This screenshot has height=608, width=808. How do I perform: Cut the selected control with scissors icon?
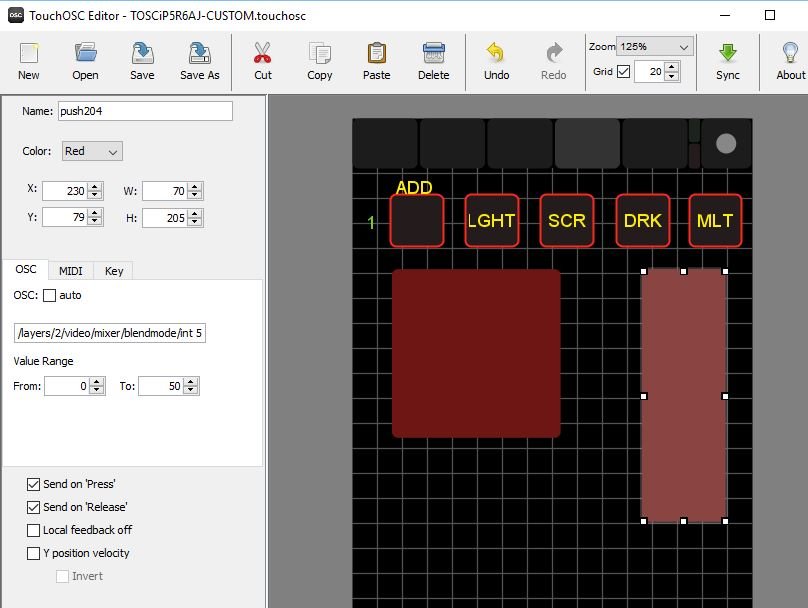[x=263, y=60]
